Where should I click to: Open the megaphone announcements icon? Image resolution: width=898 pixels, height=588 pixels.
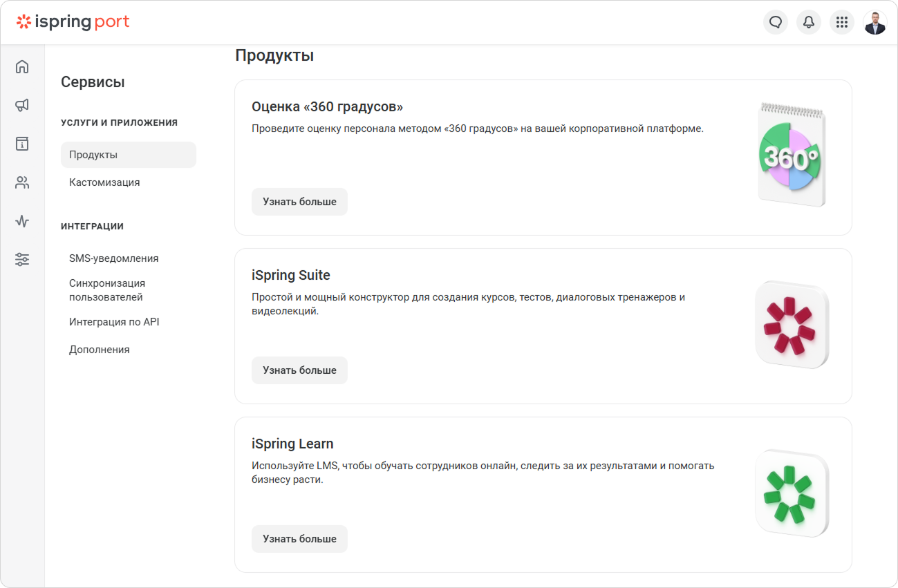[x=22, y=105]
